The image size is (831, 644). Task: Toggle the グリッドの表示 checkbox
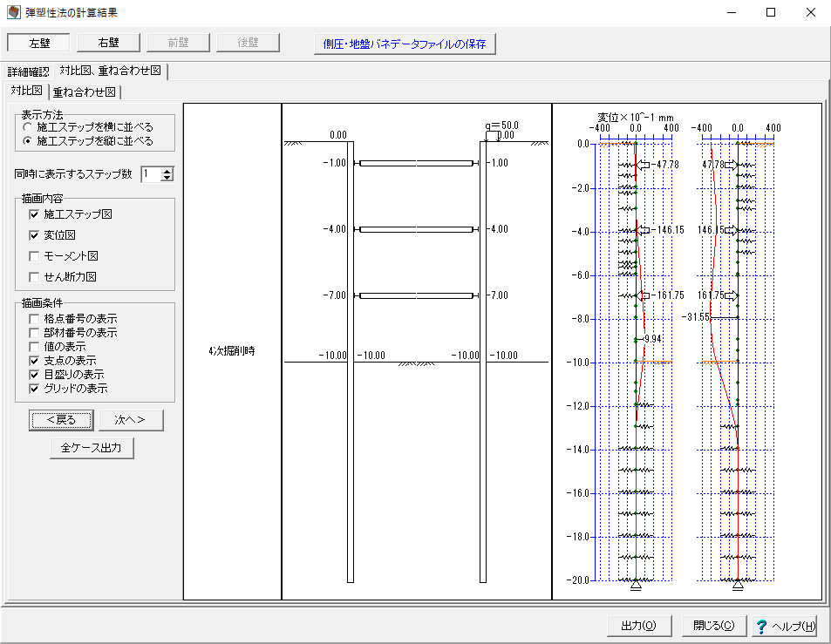point(34,389)
